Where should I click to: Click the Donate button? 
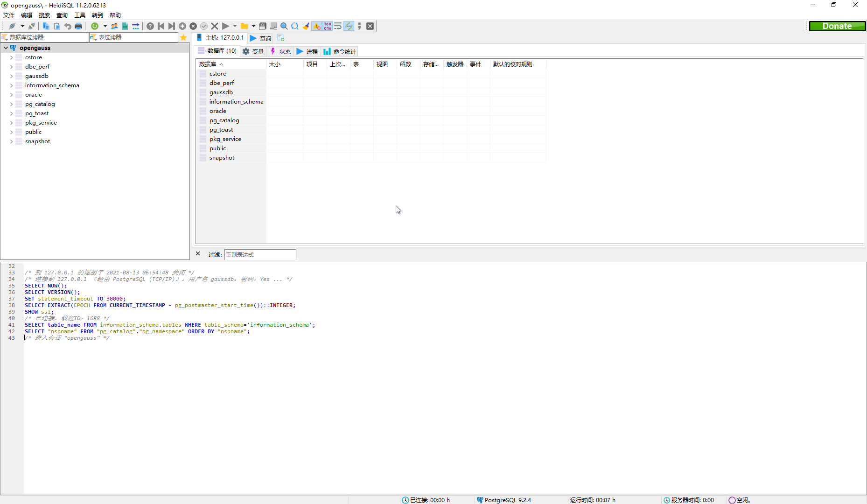pos(837,26)
